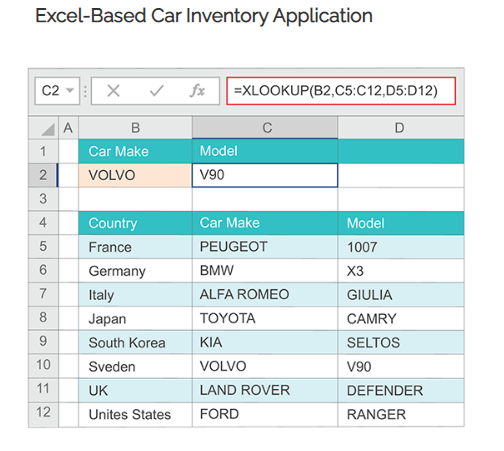Select column D header
This screenshot has width=504, height=451.
401,128
